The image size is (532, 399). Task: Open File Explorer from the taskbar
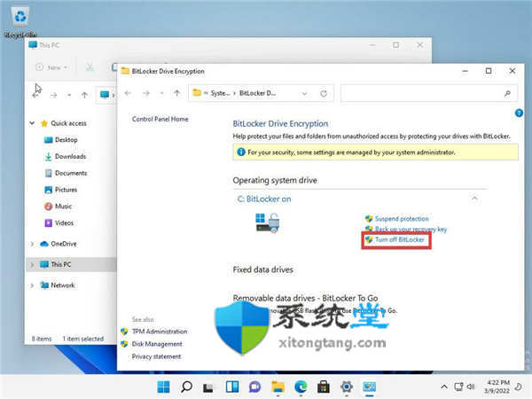pos(278,387)
